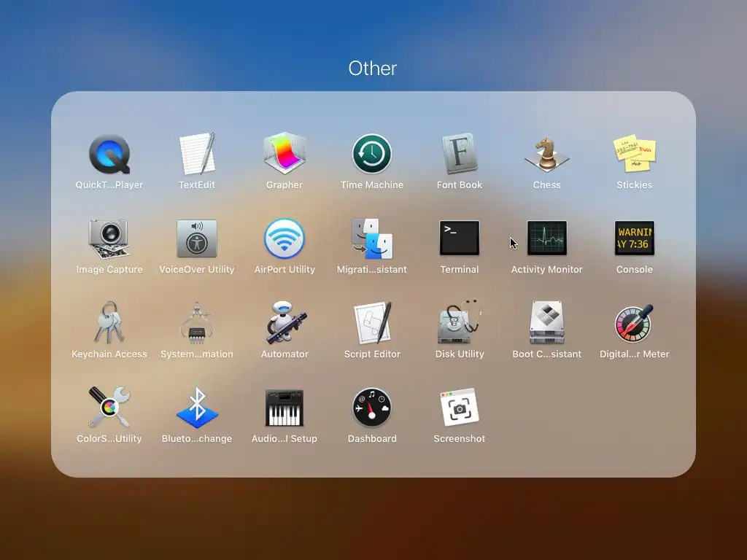The height and width of the screenshot is (560, 747).
Task: Open Stickies yellow notes icon
Action: point(635,153)
